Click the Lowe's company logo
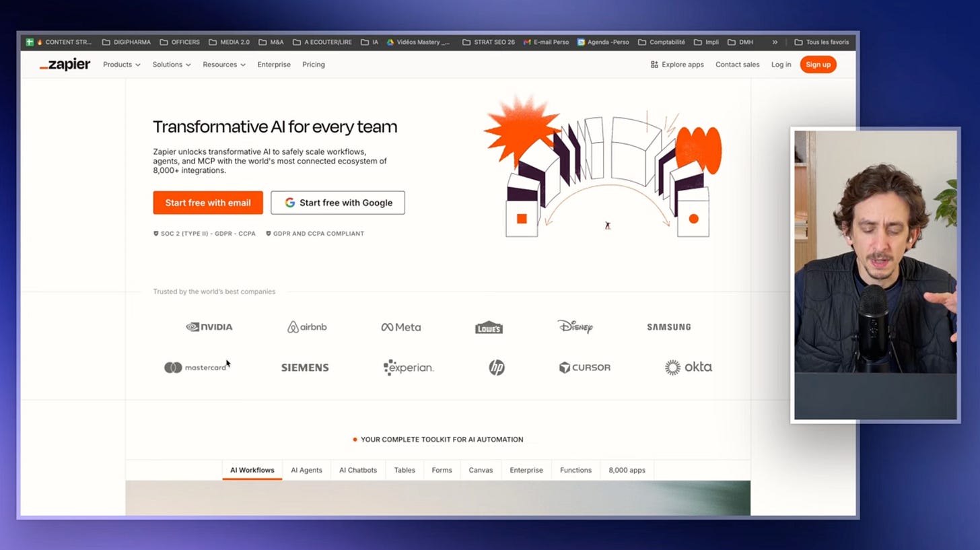 tap(489, 327)
